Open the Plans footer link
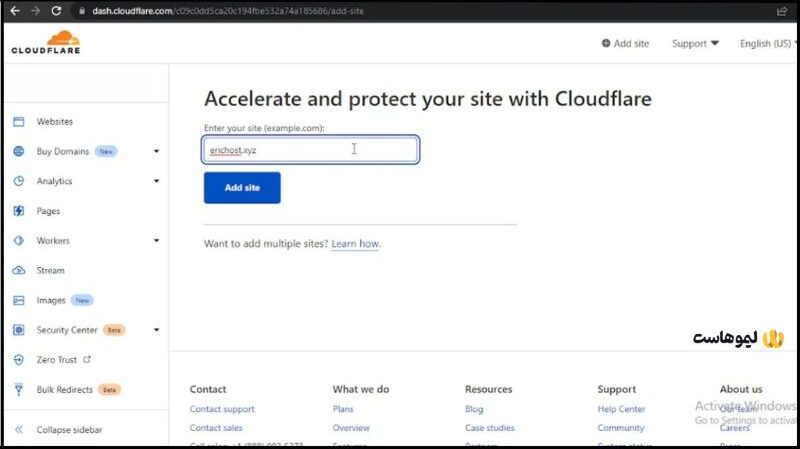 pos(343,409)
